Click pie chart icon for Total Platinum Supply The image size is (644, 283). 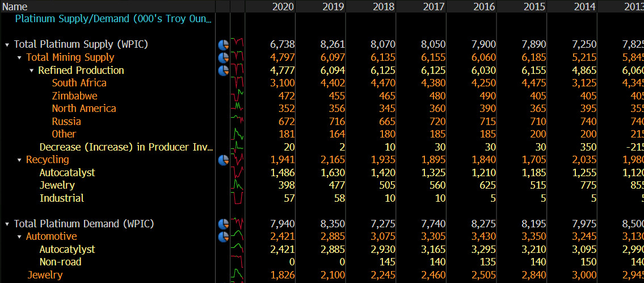point(223,44)
